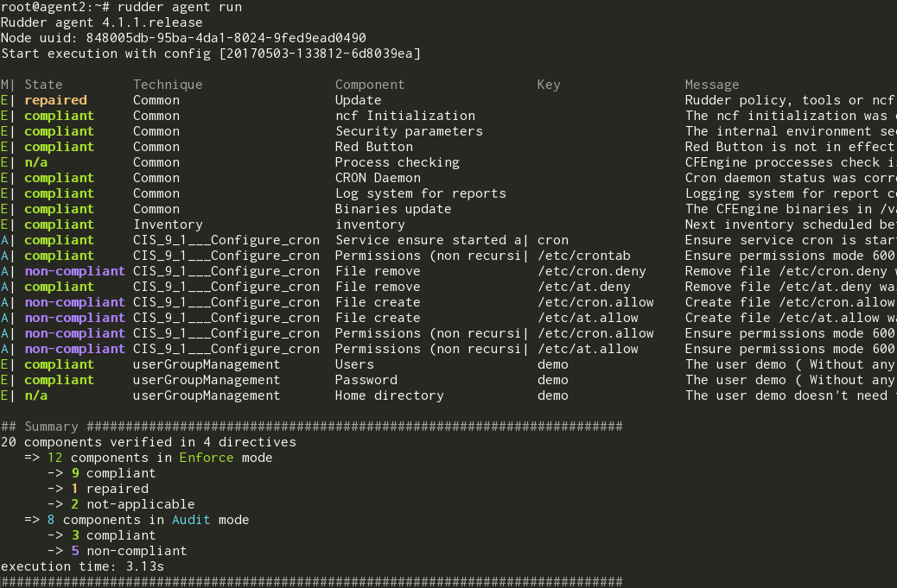The width and height of the screenshot is (897, 588).
Task: Click the Key column header
Action: tap(549, 85)
